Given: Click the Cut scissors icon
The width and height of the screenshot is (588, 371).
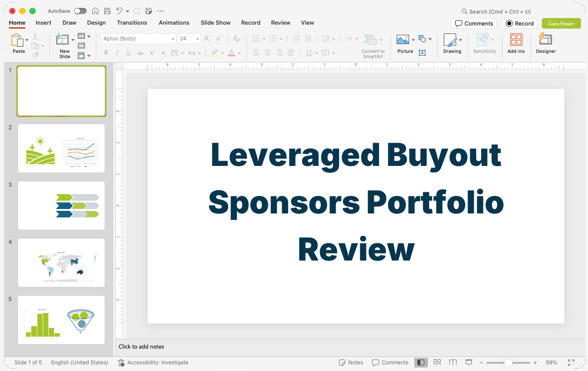Looking at the screenshot, I should [35, 37].
